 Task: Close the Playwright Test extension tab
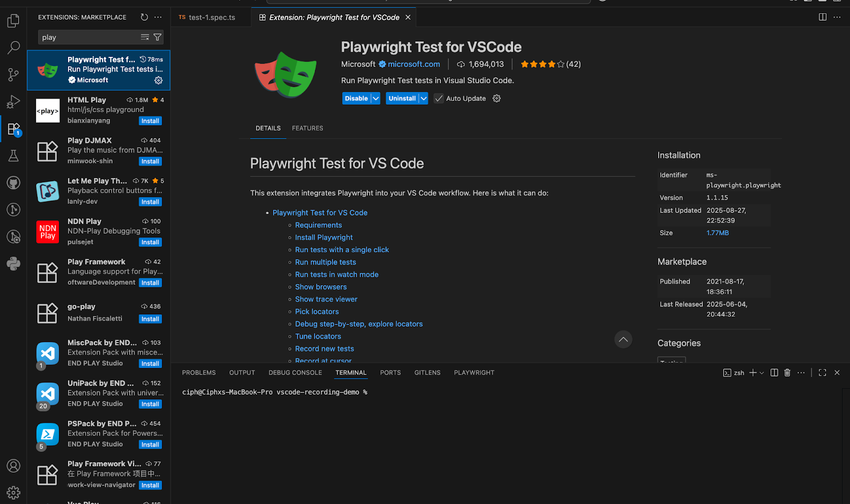tap(408, 17)
